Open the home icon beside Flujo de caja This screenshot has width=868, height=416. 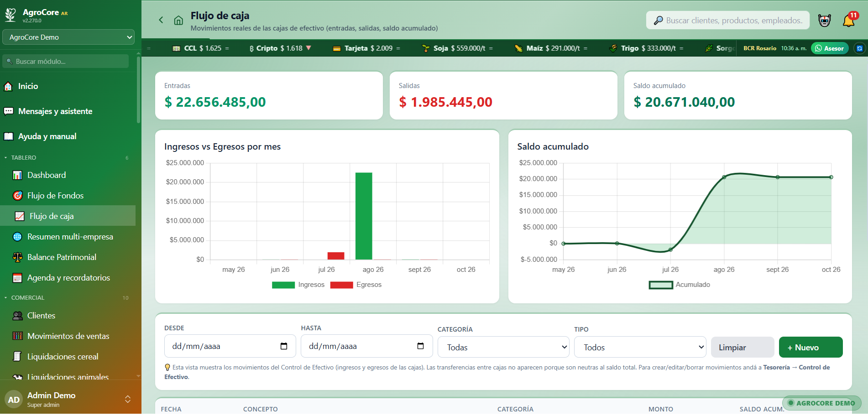(x=178, y=20)
